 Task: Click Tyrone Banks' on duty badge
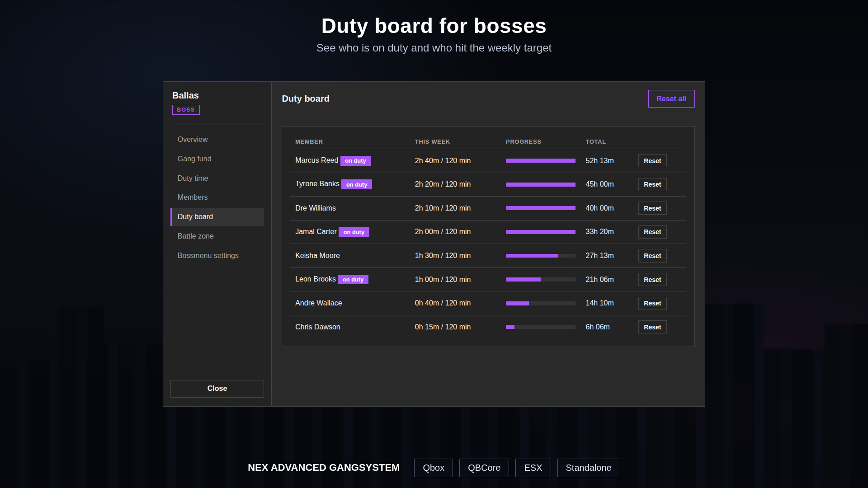pyautogui.click(x=357, y=184)
